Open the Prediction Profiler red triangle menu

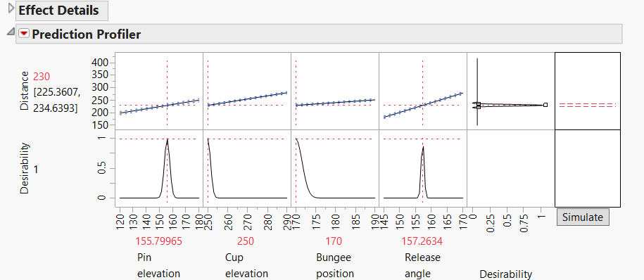click(24, 34)
